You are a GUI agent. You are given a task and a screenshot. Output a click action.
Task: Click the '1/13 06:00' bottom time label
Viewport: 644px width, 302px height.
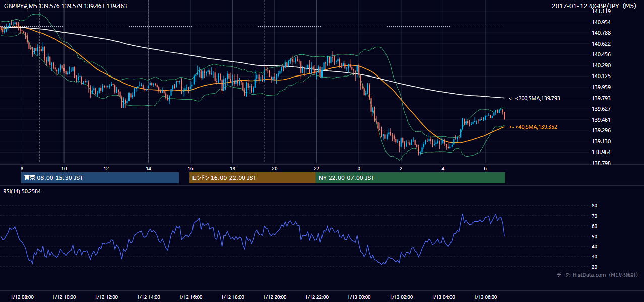485,297
